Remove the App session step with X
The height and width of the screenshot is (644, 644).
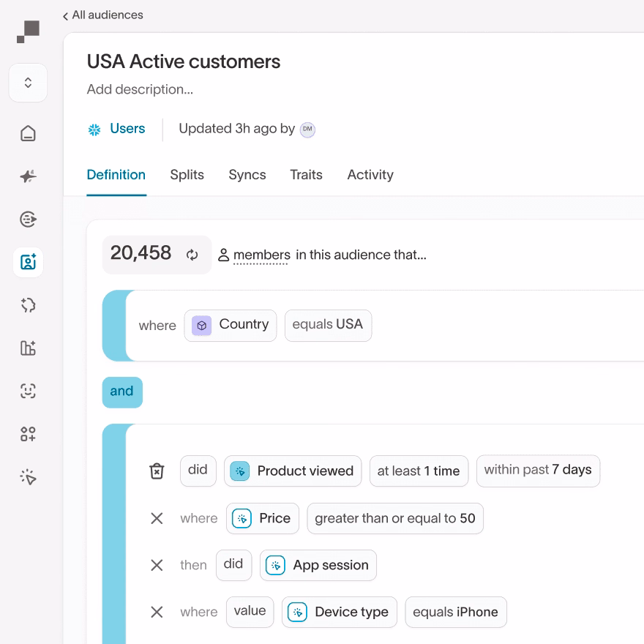click(x=157, y=565)
